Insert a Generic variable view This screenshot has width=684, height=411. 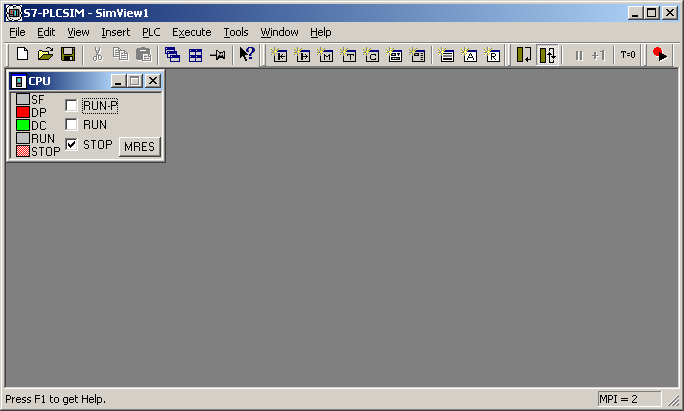click(395, 55)
